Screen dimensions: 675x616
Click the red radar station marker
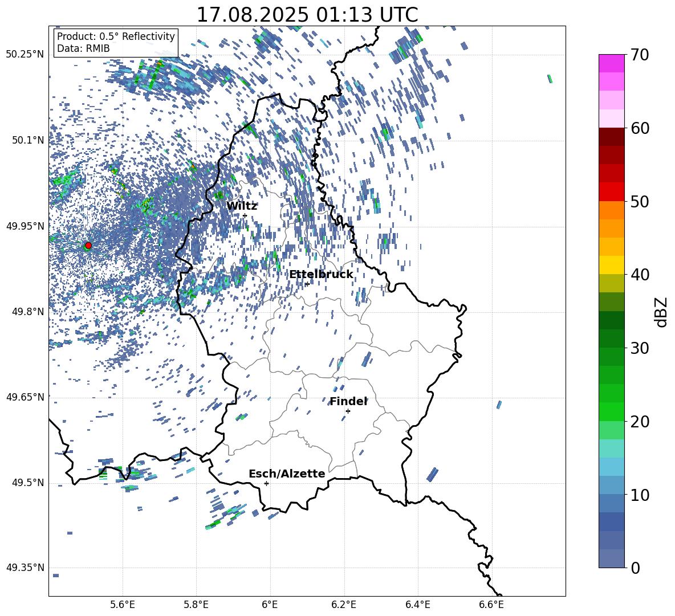pyautogui.click(x=88, y=246)
